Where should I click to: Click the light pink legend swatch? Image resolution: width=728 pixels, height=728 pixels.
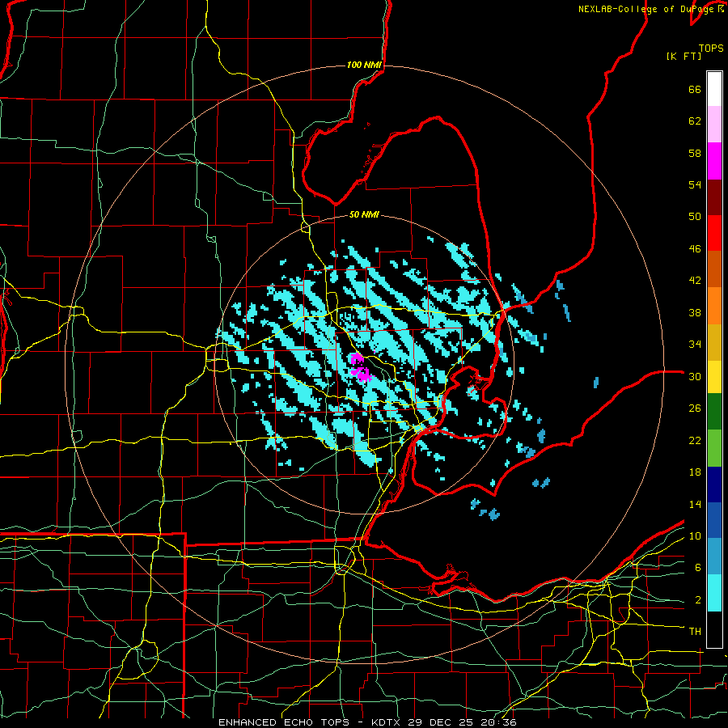coord(714,124)
